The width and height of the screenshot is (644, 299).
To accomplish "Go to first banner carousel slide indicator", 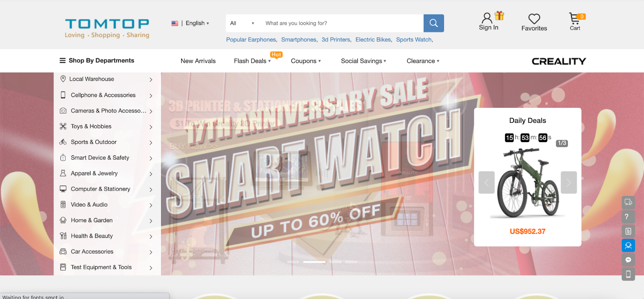I will coord(293,262).
